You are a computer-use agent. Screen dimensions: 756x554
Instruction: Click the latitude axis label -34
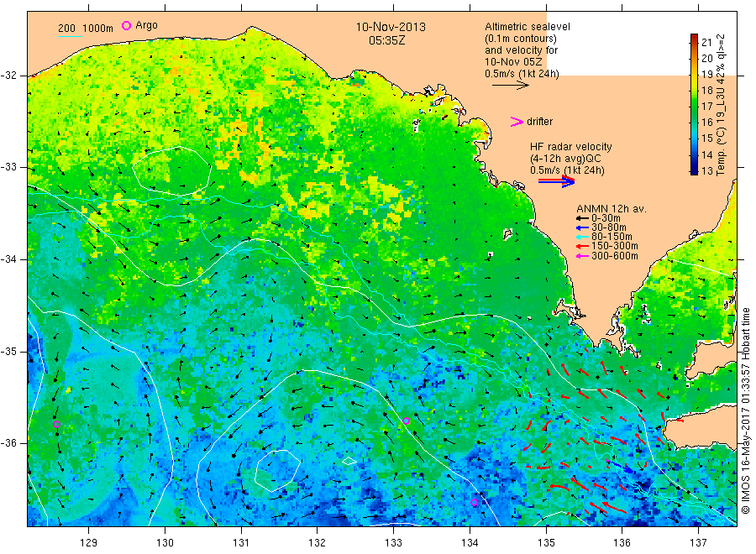click(x=8, y=259)
